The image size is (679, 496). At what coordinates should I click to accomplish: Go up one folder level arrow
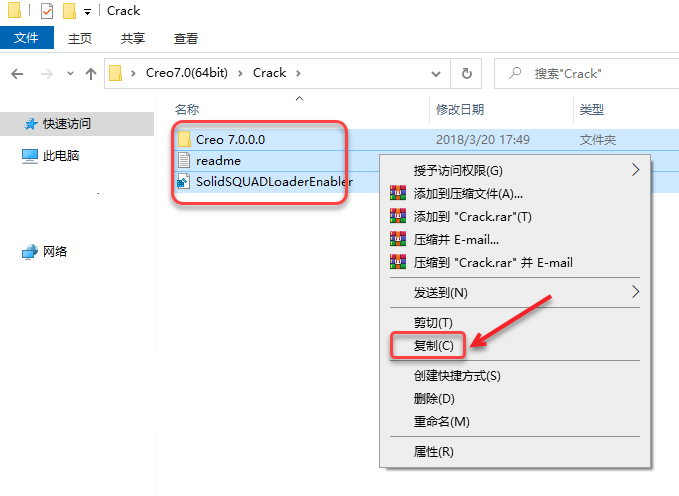(91, 74)
